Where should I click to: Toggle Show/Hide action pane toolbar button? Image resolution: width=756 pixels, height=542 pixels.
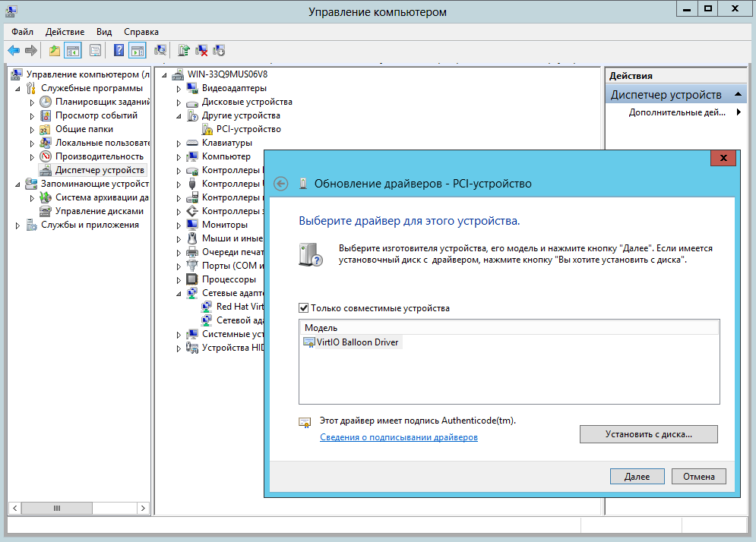pos(137,51)
